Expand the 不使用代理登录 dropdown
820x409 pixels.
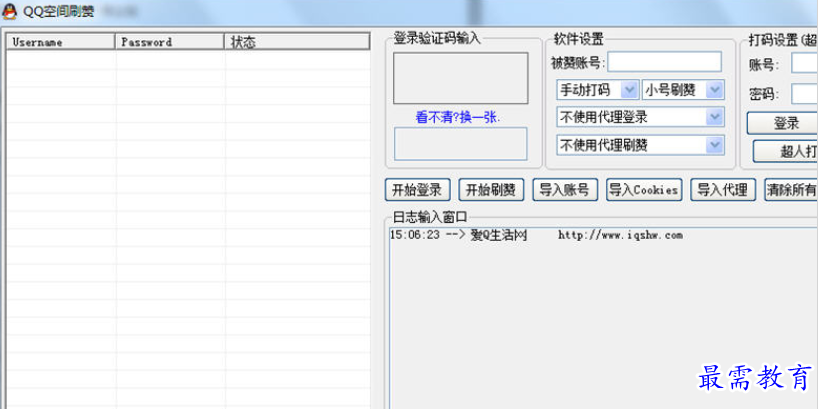tap(641, 117)
